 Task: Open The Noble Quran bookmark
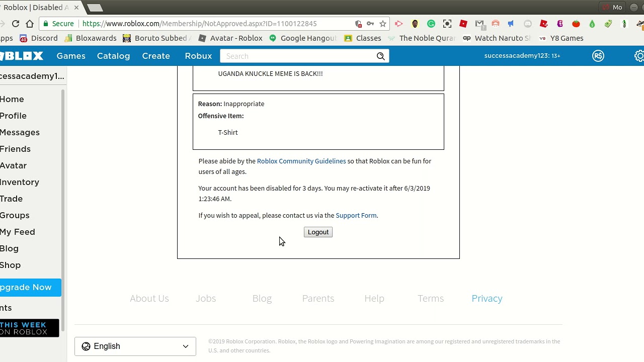[422, 38]
